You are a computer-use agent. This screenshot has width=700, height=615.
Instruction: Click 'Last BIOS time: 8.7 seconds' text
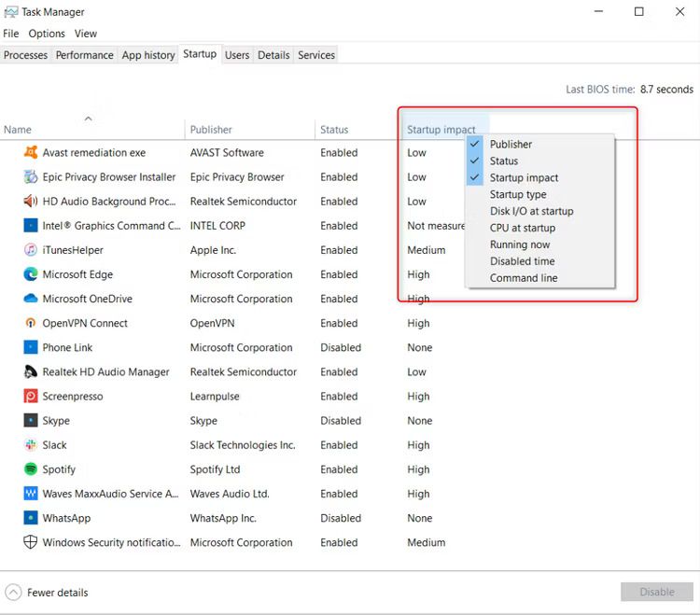[629, 90]
